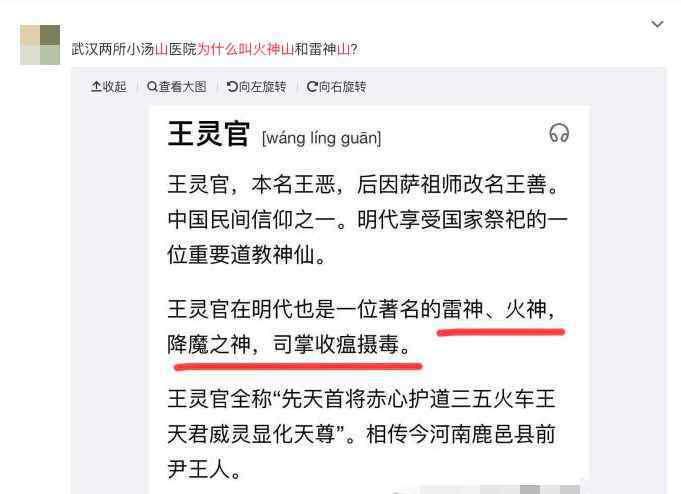The width and height of the screenshot is (681, 494).
Task: Click the red highlighted 为什么叫火神山 text
Action: tap(246, 49)
